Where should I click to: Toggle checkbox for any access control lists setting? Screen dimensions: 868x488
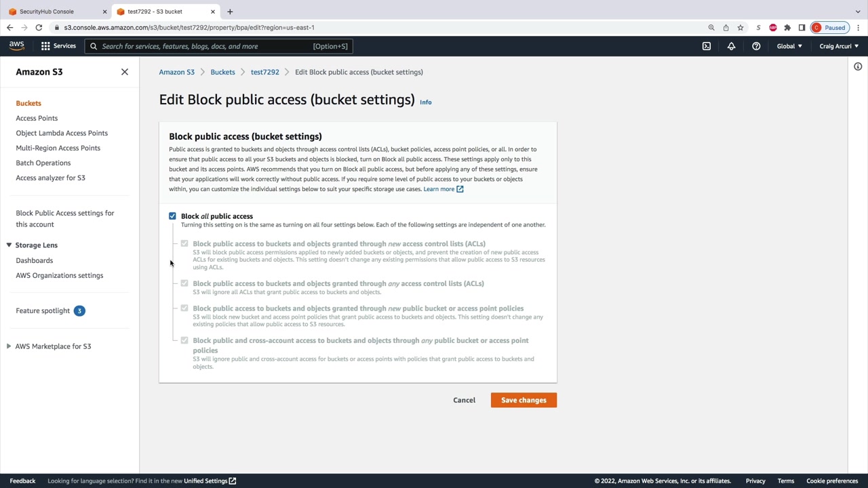point(184,283)
